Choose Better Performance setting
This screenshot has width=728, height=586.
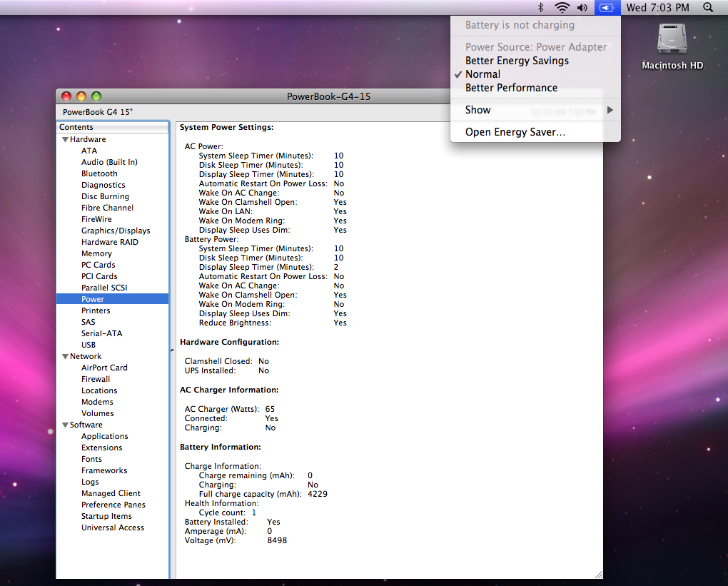pos(535,88)
